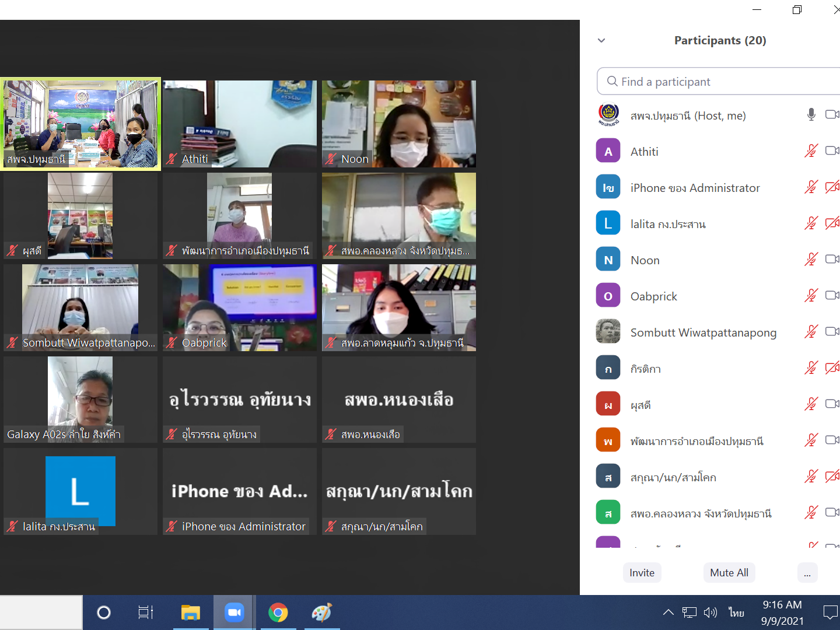Click the Invite button
The width and height of the screenshot is (840, 630).
click(642, 573)
